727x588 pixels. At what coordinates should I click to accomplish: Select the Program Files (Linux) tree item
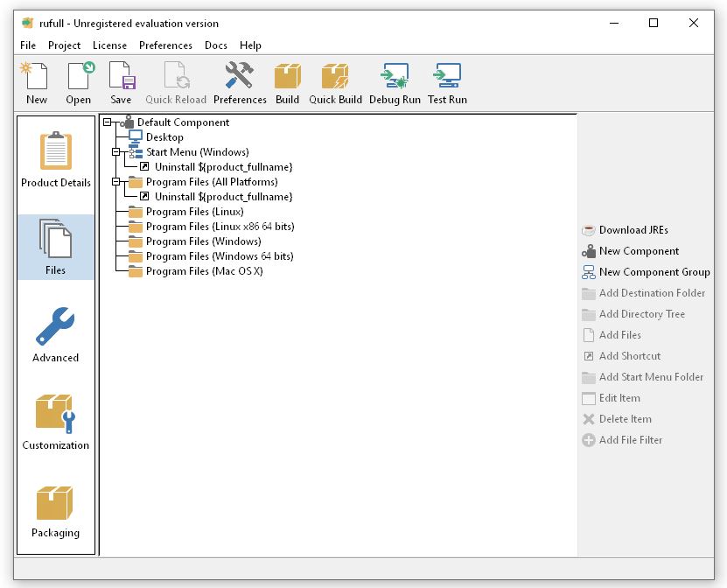coord(193,212)
